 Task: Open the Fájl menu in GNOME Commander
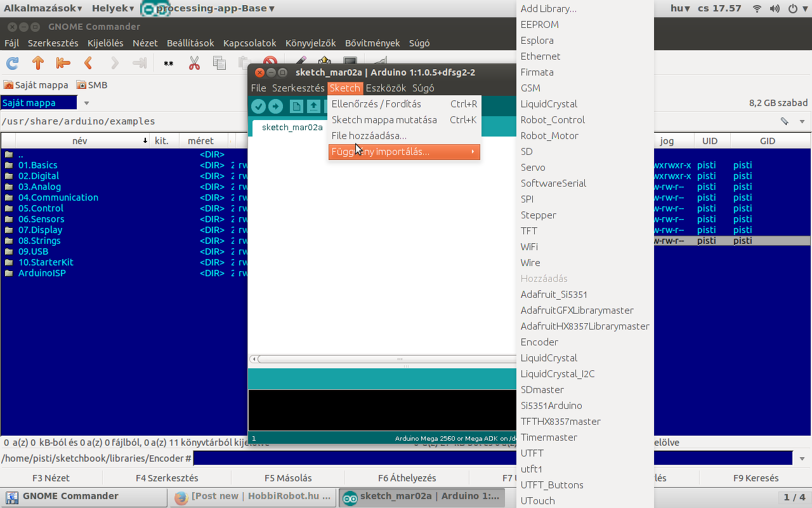pos(12,43)
